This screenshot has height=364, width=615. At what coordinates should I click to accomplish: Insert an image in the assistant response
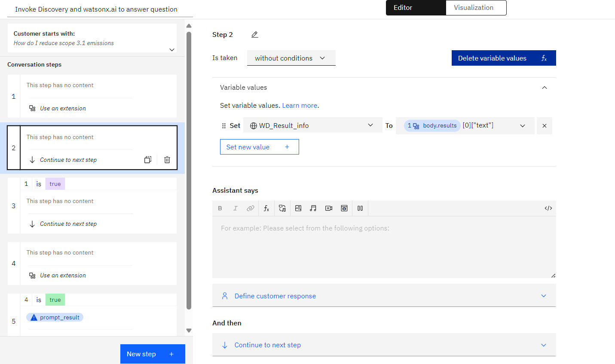[298, 208]
